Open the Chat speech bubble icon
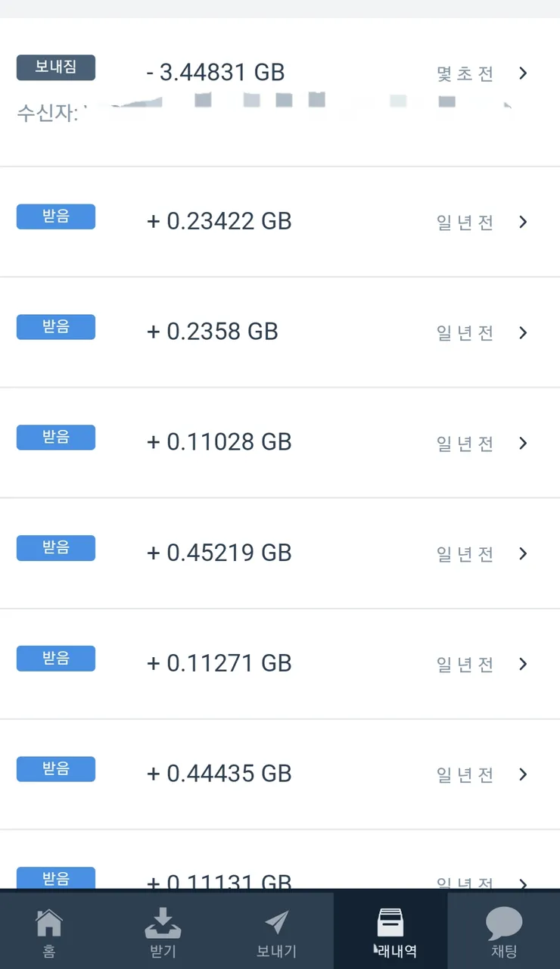The height and width of the screenshot is (969, 560). click(504, 924)
